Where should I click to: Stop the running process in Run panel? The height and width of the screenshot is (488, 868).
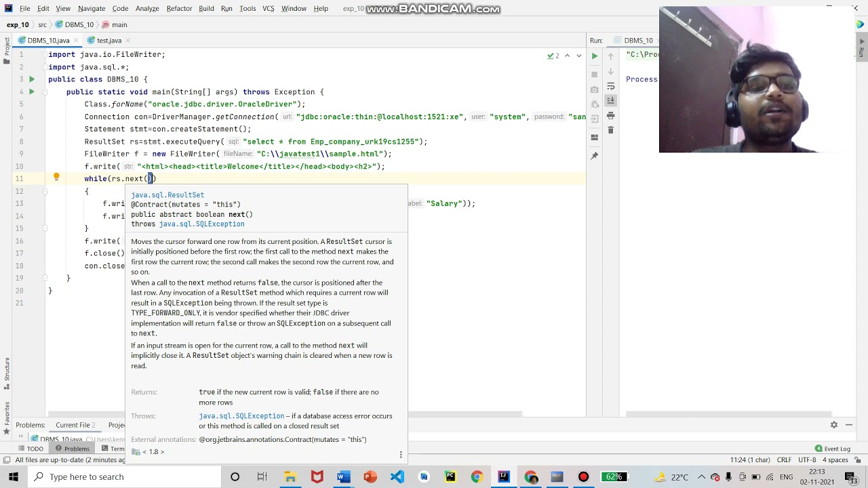click(595, 74)
